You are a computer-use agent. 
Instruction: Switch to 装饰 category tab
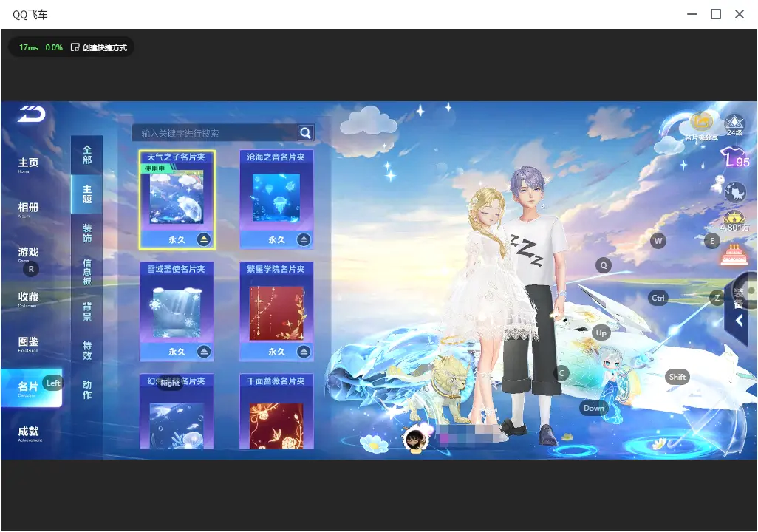click(x=87, y=233)
